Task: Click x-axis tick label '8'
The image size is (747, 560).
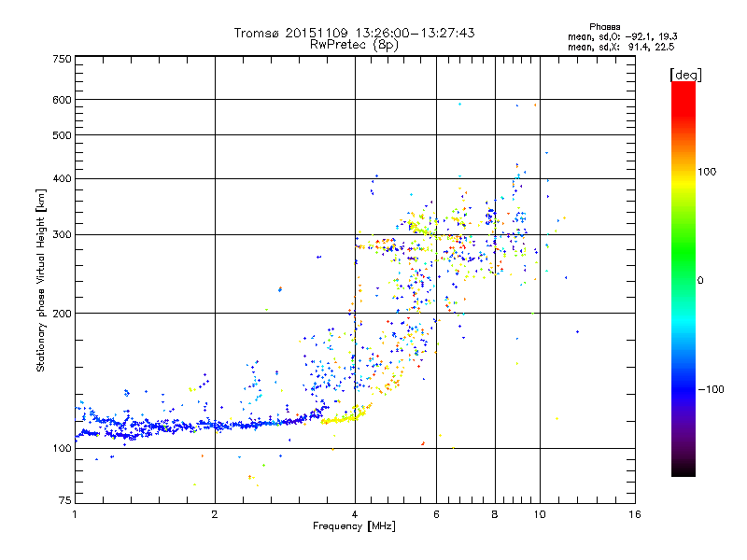Action: (495, 514)
